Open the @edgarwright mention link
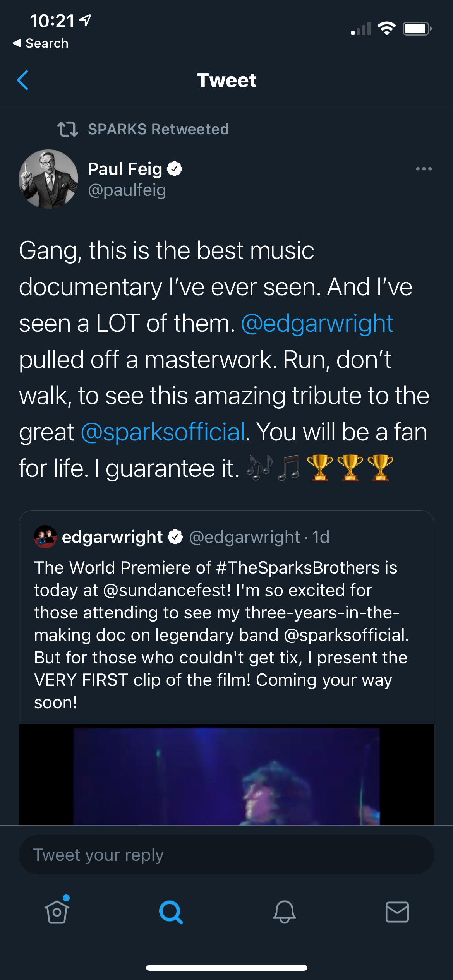This screenshot has width=453, height=980. point(317,324)
